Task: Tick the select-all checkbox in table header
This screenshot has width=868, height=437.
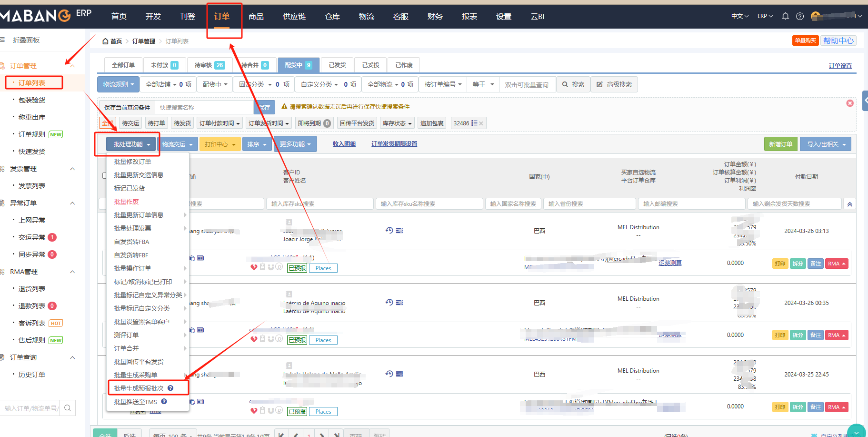Action: click(x=104, y=176)
